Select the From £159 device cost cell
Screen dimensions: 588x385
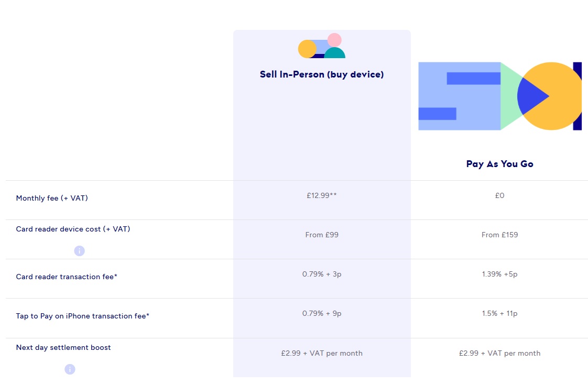[499, 235]
